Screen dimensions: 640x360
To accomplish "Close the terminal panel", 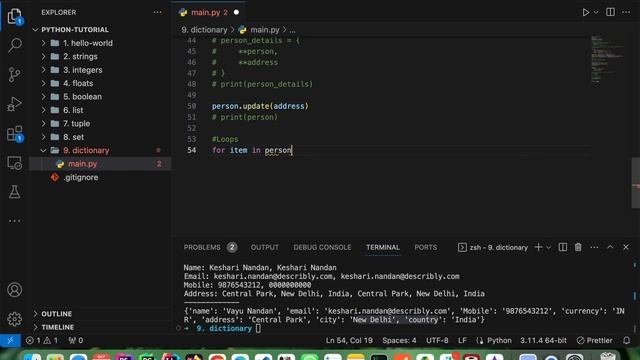I will click(x=626, y=247).
